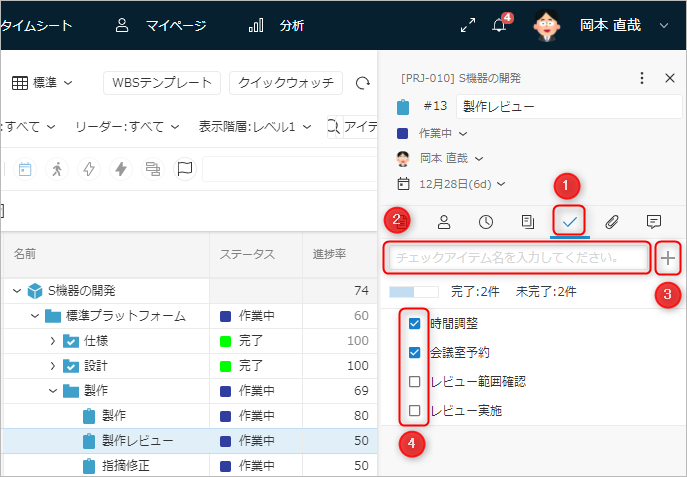Click the flag icon in toolbar
This screenshot has height=477, width=687.
(184, 169)
